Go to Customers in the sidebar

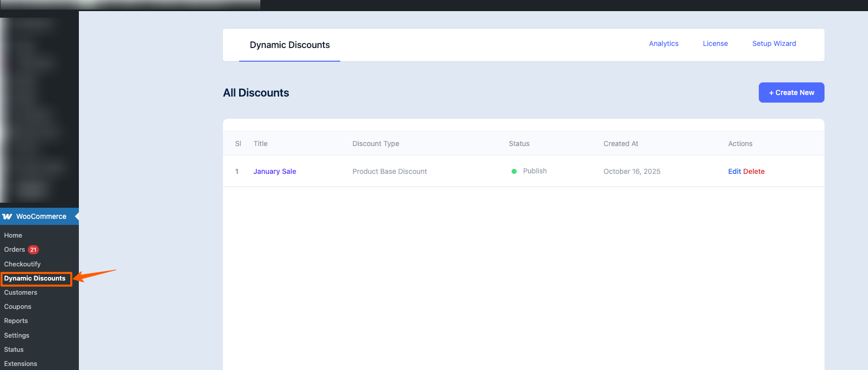(x=21, y=293)
